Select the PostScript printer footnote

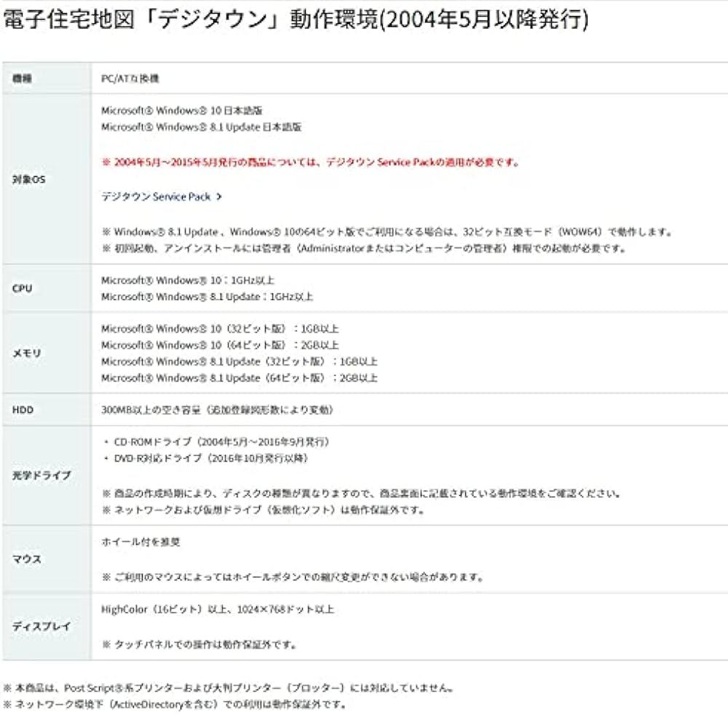click(229, 684)
